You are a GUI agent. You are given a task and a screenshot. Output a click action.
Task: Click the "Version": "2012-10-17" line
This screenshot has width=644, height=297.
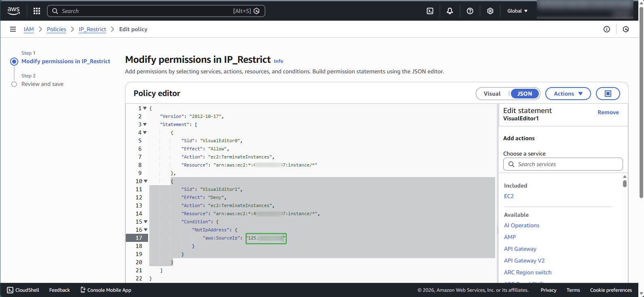(x=192, y=116)
